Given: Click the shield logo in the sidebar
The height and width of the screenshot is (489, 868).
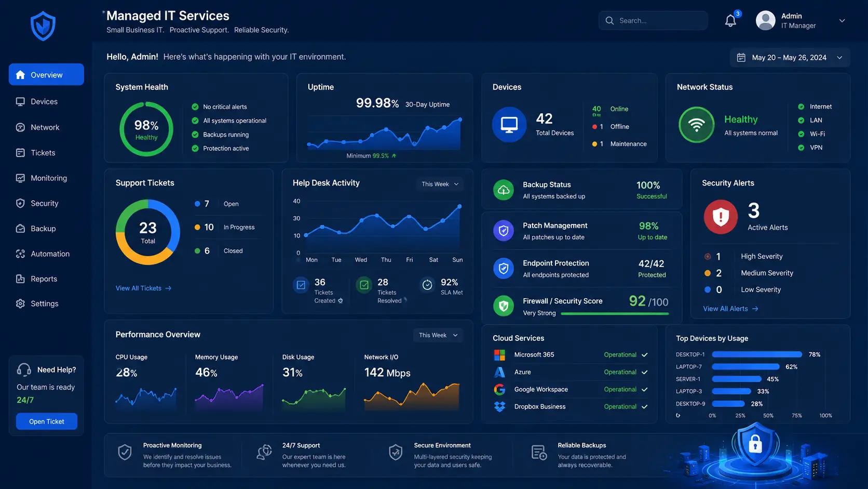Looking at the screenshot, I should pyautogui.click(x=43, y=26).
